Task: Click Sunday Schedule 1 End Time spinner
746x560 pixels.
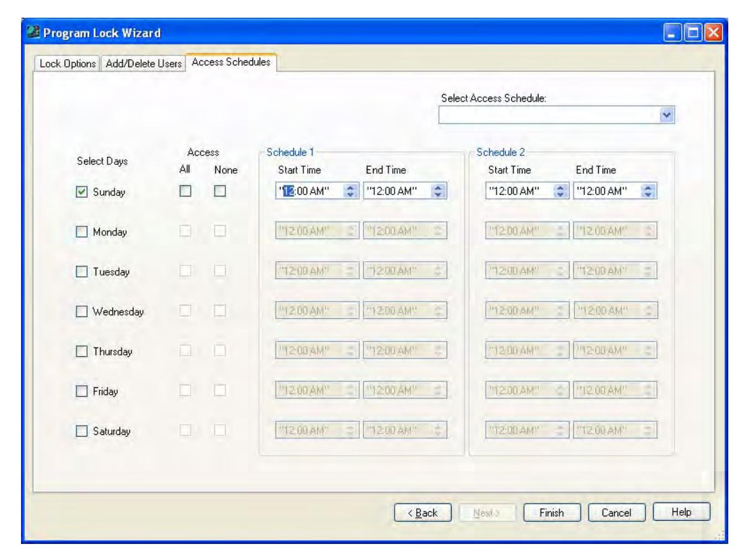Action: 438,191
